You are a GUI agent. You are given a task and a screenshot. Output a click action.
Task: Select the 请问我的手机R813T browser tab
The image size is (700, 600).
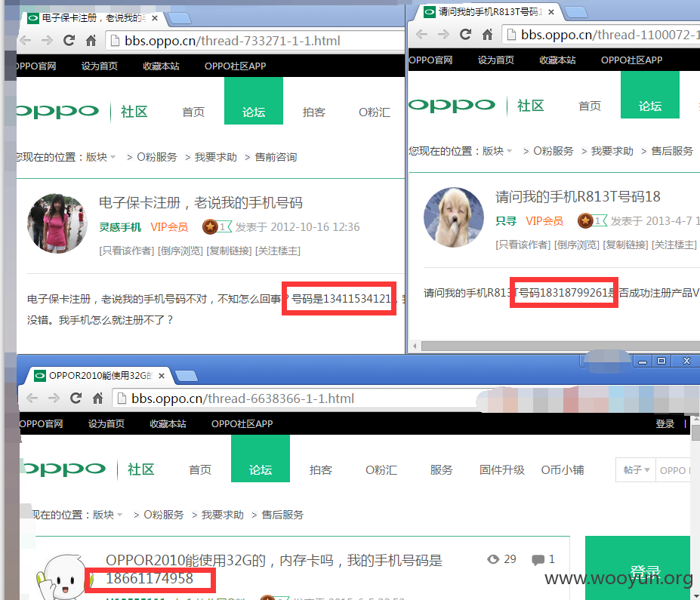pyautogui.click(x=489, y=12)
